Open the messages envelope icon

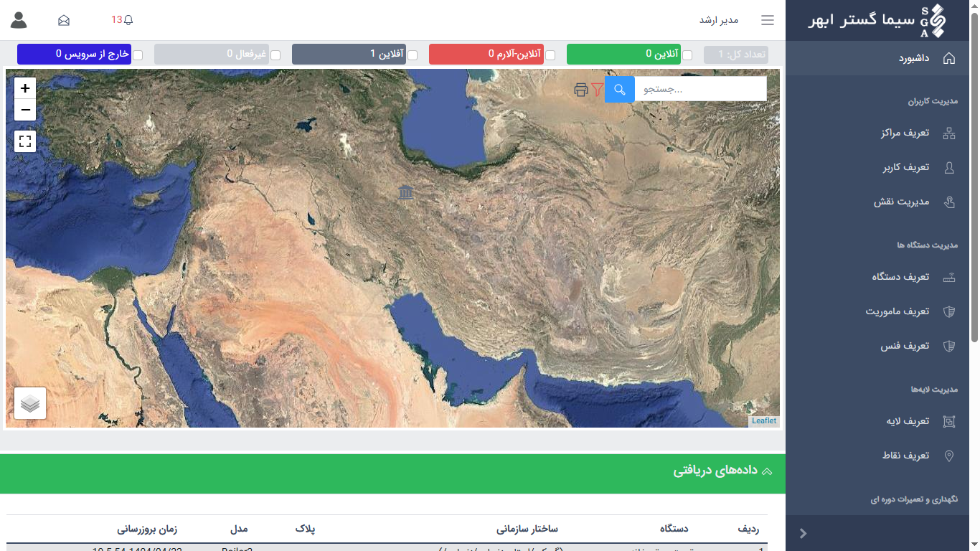(x=64, y=20)
